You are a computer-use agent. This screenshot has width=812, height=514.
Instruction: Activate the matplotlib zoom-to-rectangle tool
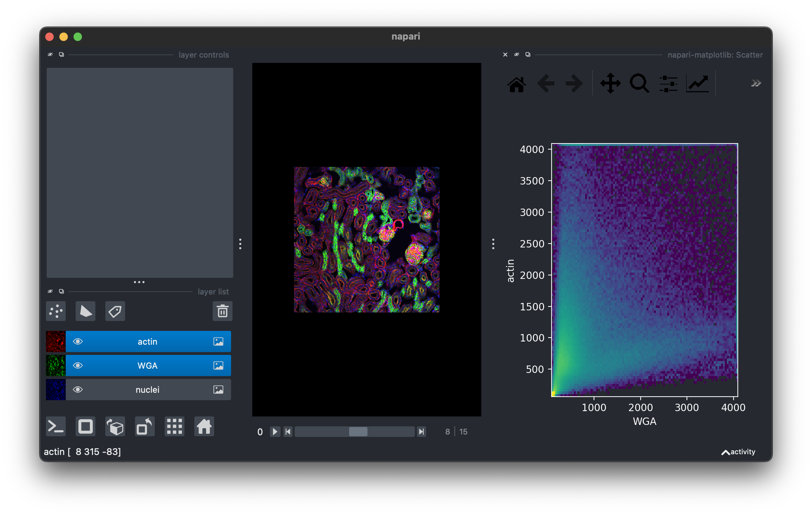[x=639, y=83]
